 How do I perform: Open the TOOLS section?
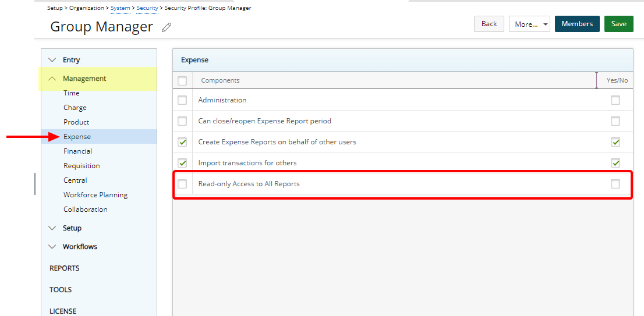pyautogui.click(x=61, y=290)
